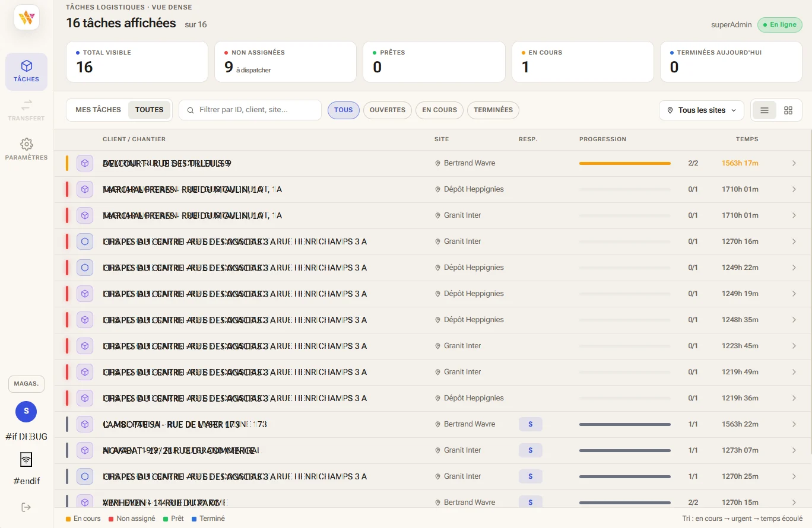Click the Site column header

[442, 139]
